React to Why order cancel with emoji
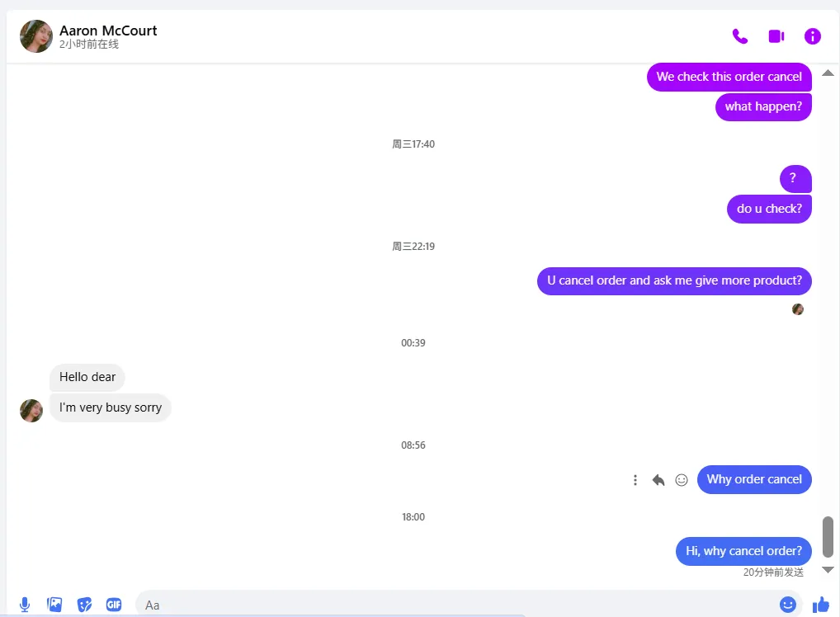 (x=682, y=480)
